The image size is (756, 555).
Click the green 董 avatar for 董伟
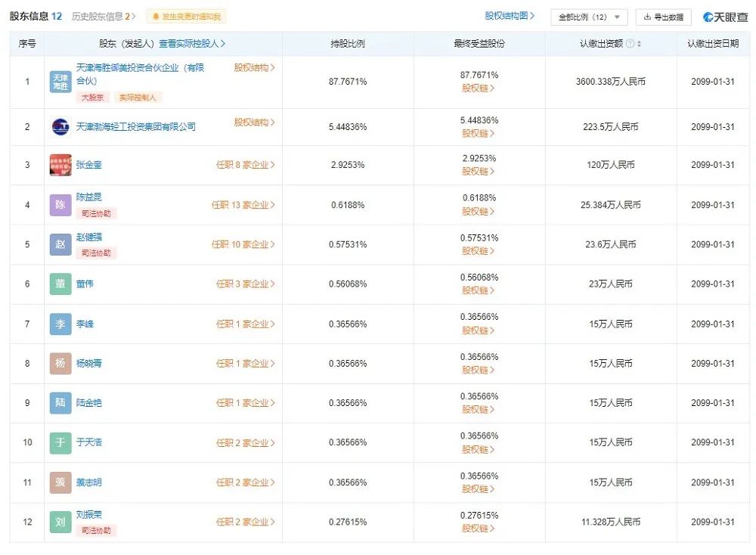click(60, 284)
